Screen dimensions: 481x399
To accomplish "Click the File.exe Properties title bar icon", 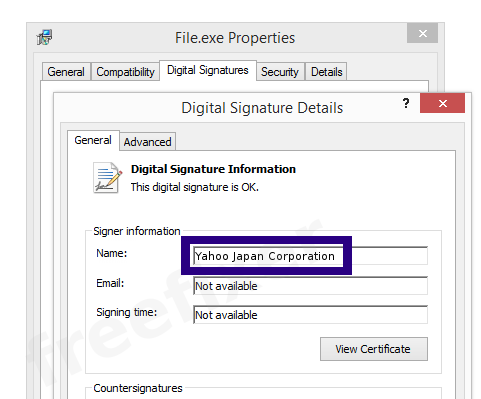I will pyautogui.click(x=44, y=37).
